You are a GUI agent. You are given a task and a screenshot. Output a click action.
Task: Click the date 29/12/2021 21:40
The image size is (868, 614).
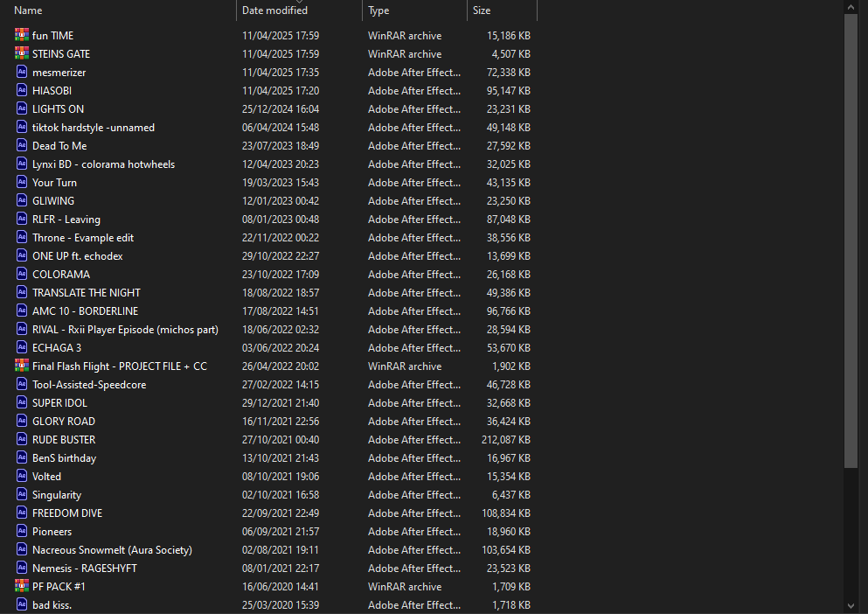coord(281,403)
